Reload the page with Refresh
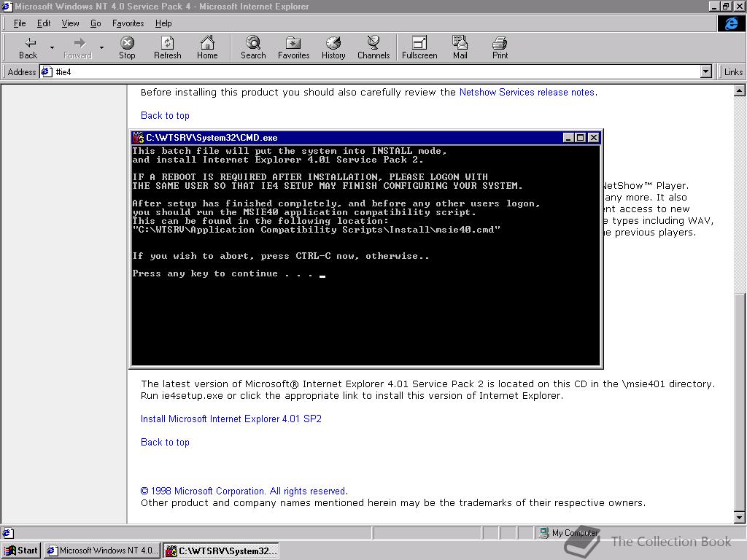The width and height of the screenshot is (747, 560). pos(167,47)
